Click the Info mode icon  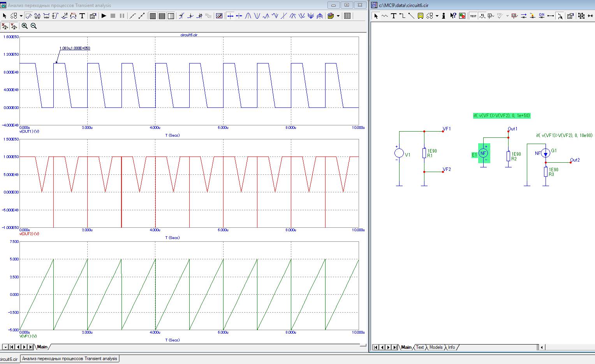tap(444, 16)
